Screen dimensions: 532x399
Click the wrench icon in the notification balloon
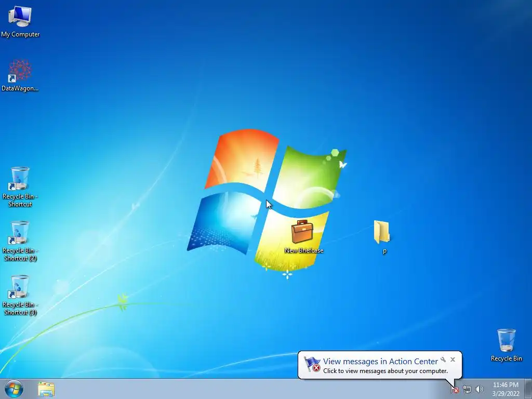pos(443,360)
